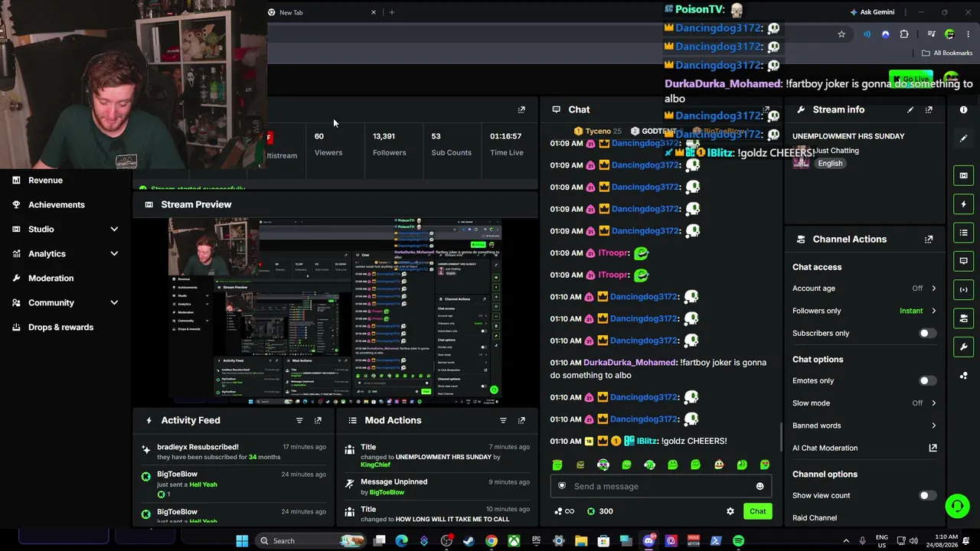Pop out the Chat panel
Screen dimensions: 980x551
[x=766, y=109]
